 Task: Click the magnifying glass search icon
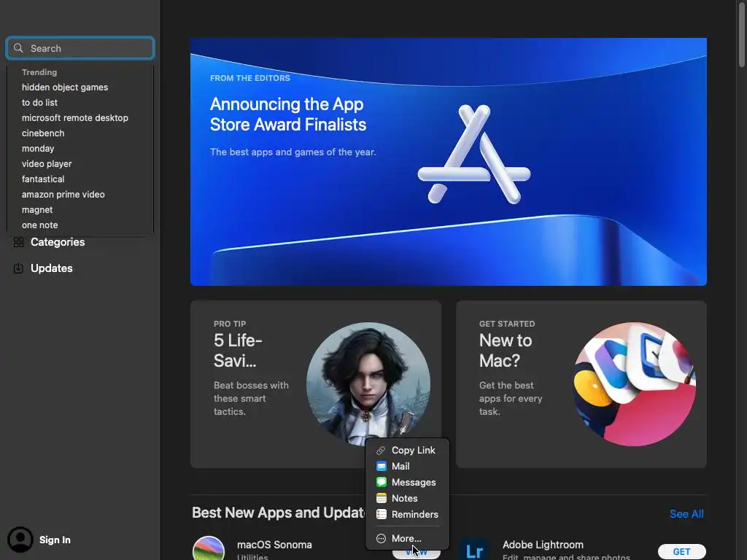(18, 48)
